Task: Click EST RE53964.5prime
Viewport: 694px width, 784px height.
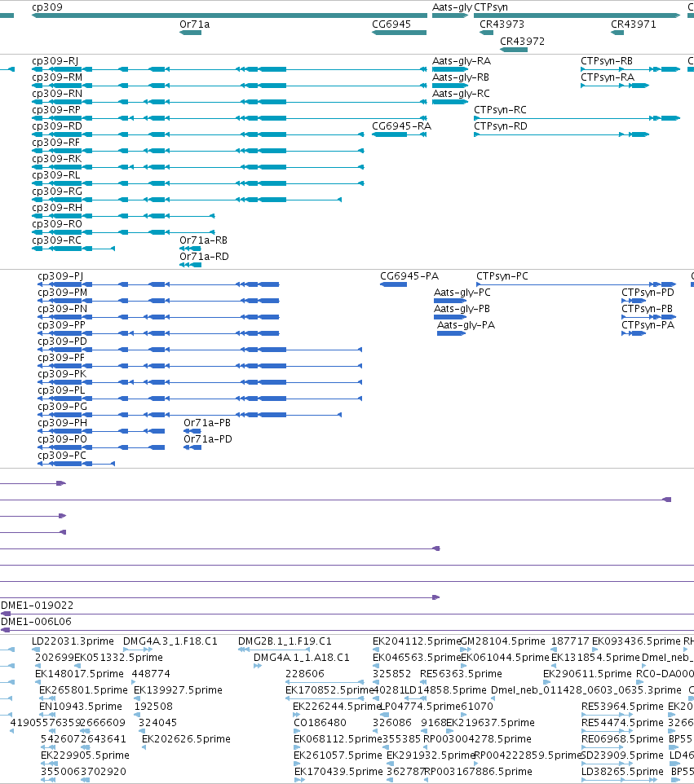Action: tap(622, 706)
